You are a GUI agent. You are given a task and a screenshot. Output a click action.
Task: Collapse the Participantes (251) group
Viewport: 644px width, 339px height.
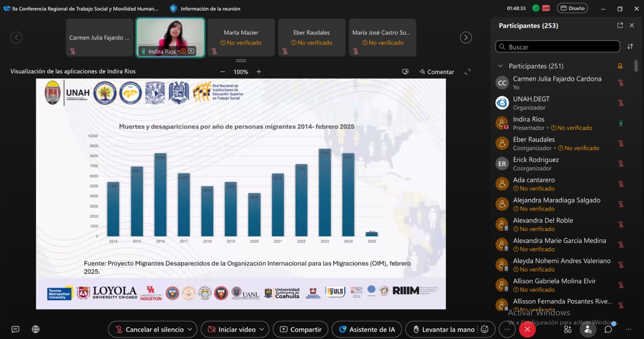point(500,66)
